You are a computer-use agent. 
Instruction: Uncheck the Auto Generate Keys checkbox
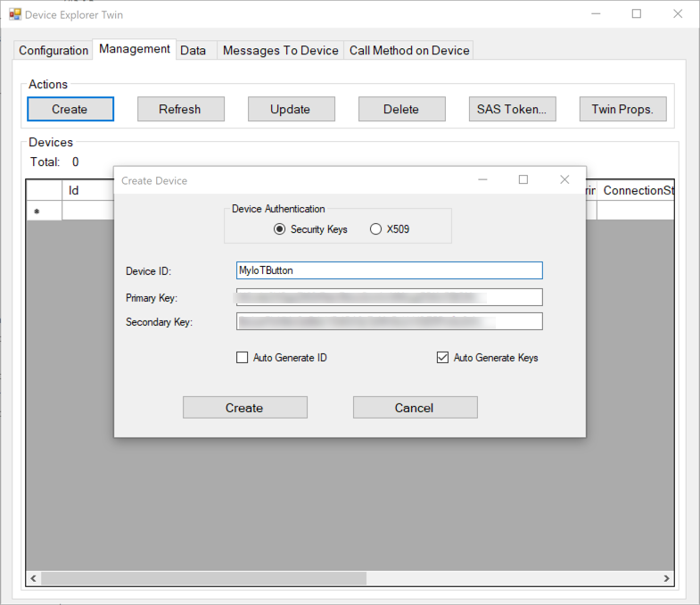tap(442, 358)
